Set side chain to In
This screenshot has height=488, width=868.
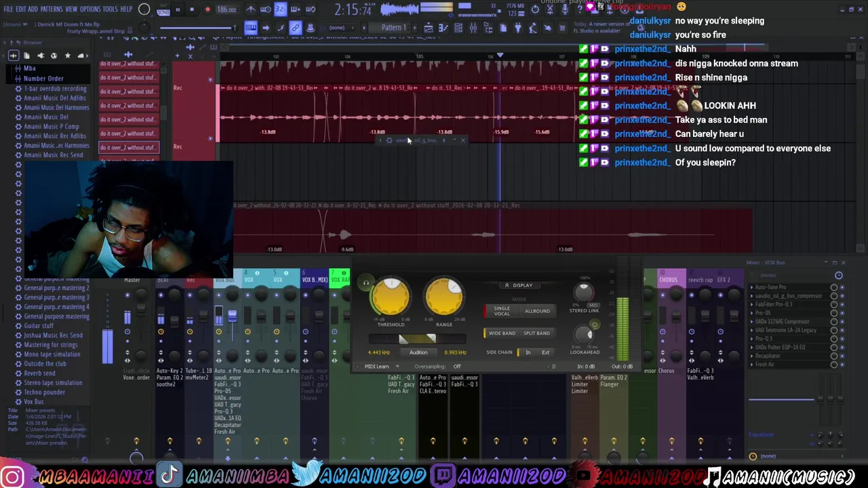point(528,352)
